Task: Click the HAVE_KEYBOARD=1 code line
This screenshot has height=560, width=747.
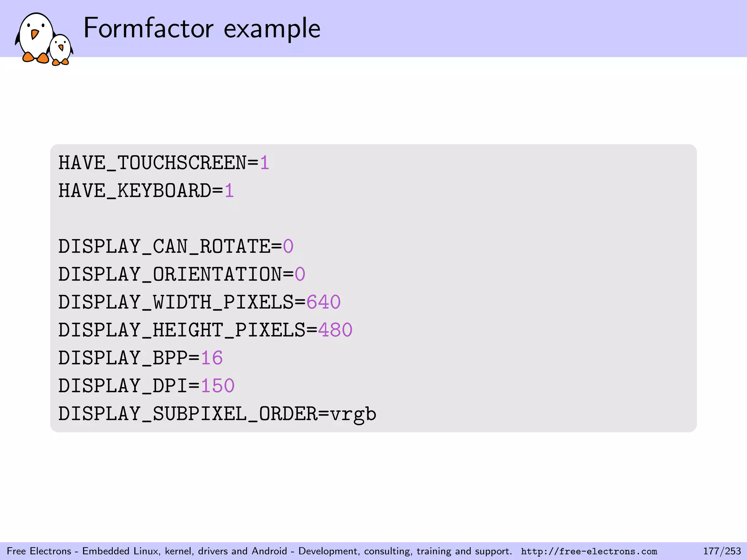Action: (146, 191)
